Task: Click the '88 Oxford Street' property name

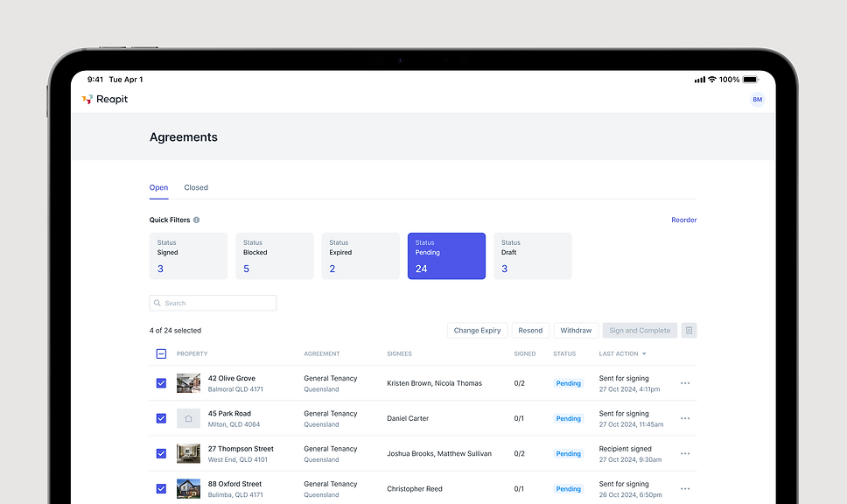Action: pyautogui.click(x=235, y=484)
